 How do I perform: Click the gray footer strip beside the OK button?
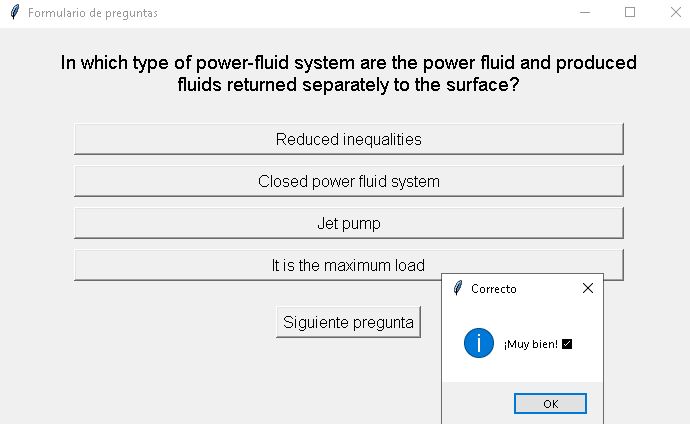(x=476, y=403)
